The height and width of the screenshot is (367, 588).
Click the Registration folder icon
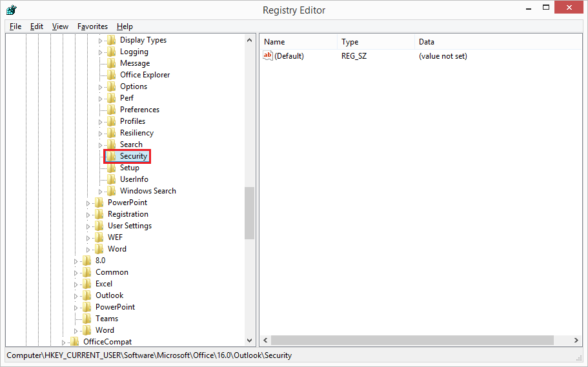[x=99, y=214]
